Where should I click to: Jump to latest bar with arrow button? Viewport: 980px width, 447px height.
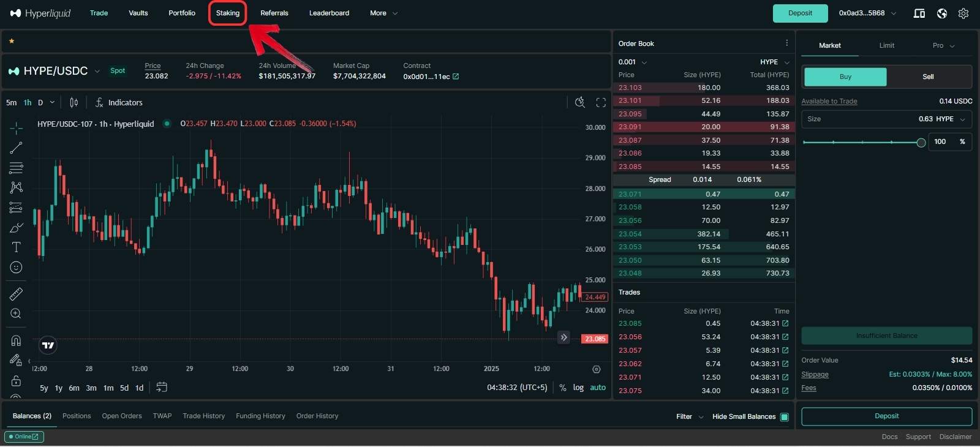click(564, 337)
